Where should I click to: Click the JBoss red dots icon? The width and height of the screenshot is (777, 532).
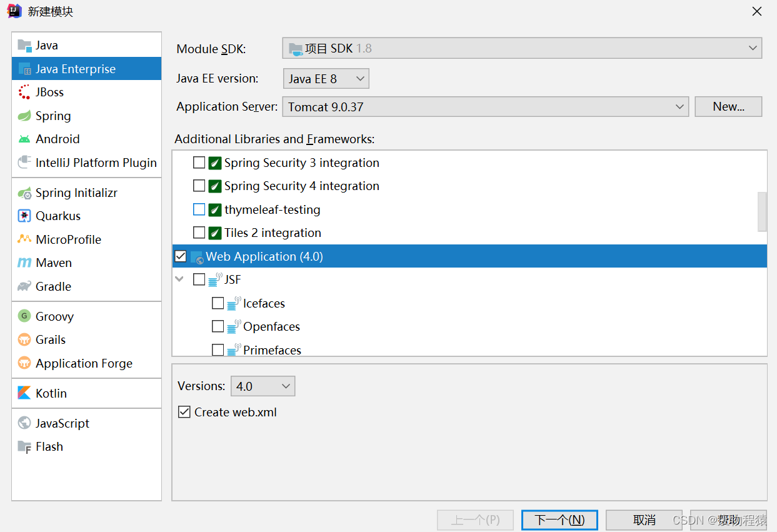[24, 92]
